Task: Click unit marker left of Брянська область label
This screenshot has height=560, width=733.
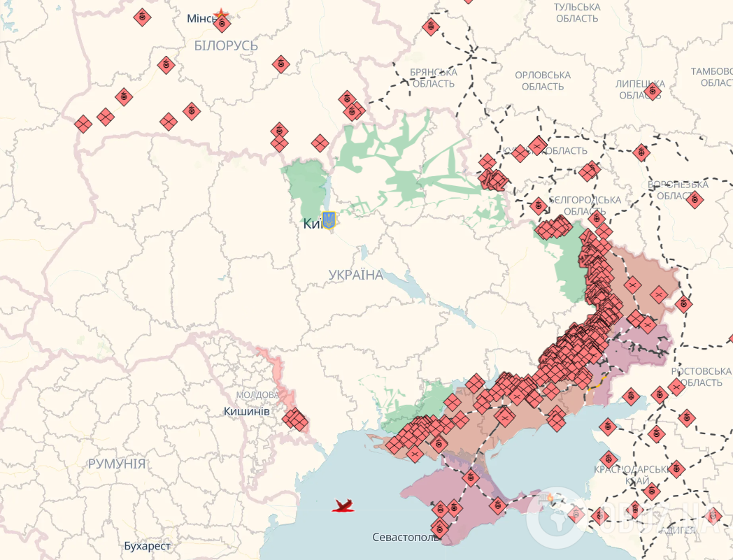Action: (431, 28)
